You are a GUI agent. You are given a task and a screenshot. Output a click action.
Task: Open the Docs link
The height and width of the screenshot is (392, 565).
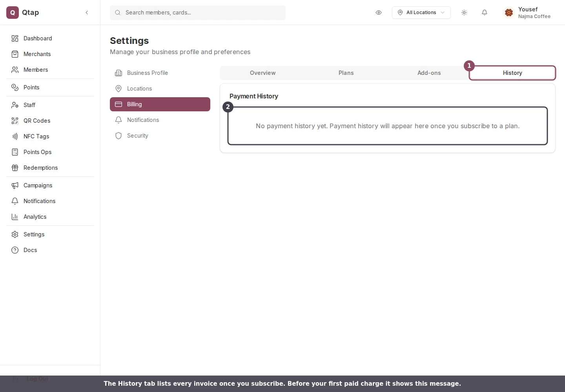50,250
